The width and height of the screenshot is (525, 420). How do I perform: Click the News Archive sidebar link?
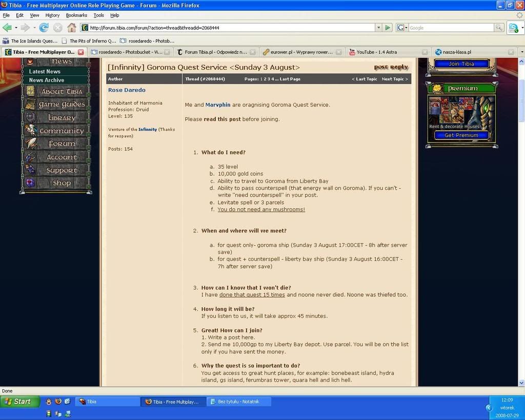[46, 80]
